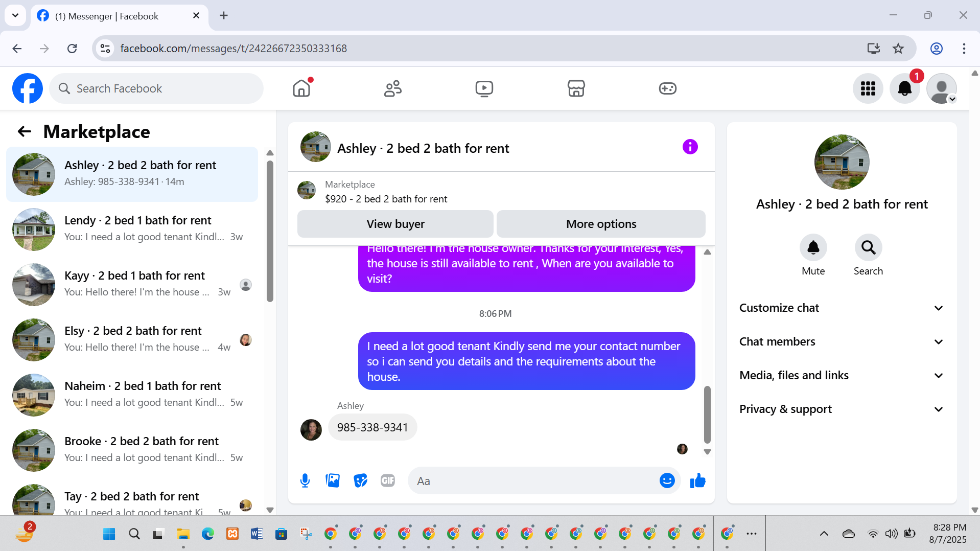
Task: Attach a photo file icon
Action: click(x=333, y=480)
